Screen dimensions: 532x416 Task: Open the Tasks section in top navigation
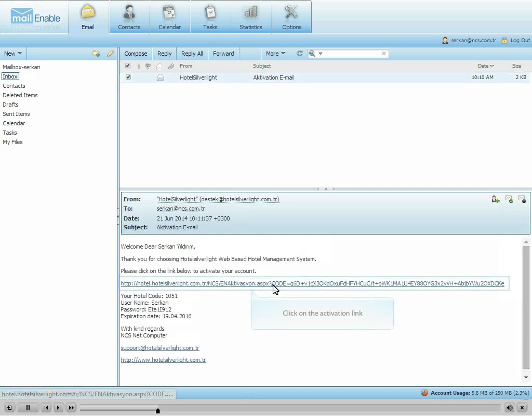click(x=210, y=17)
